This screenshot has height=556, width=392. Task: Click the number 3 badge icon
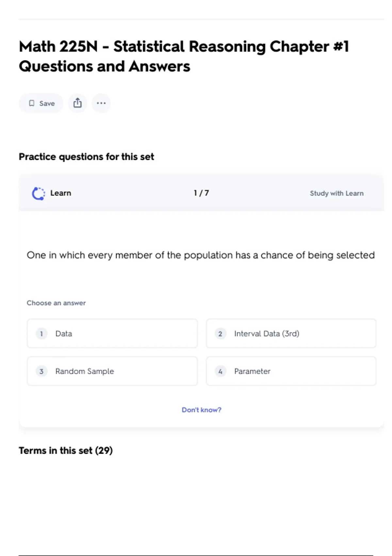[41, 371]
